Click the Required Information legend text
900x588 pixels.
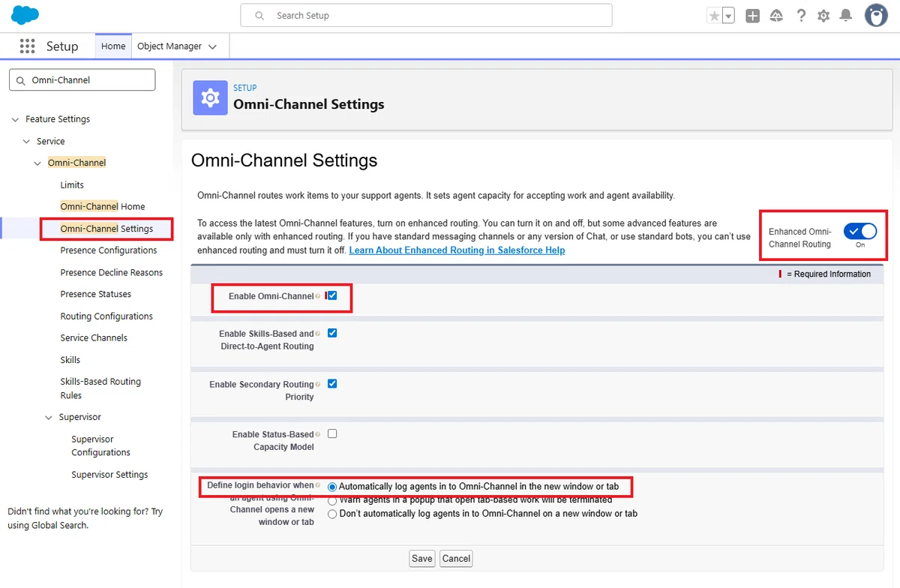[829, 274]
